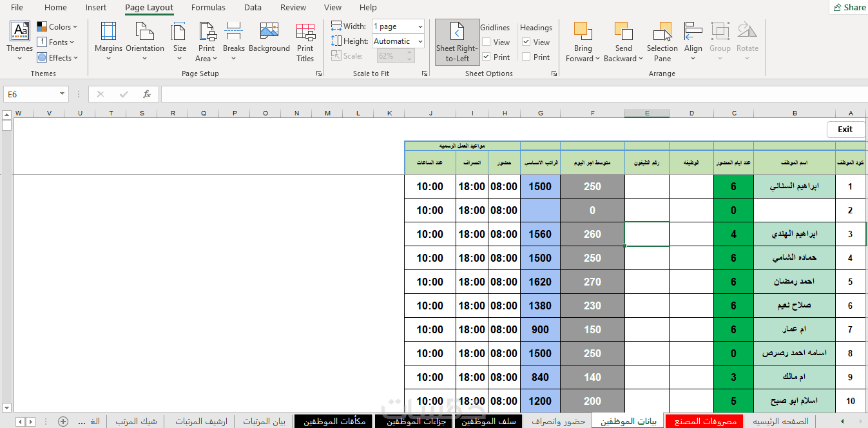This screenshot has height=428, width=868.
Task: Click the Exit button in sheet
Action: 845,129
